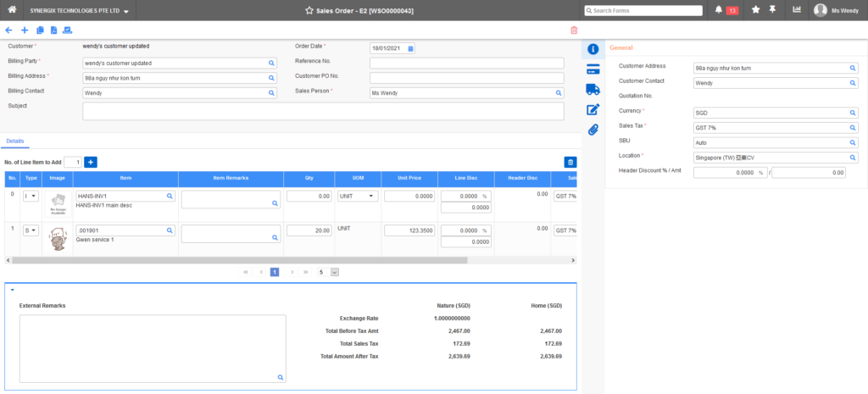Open the attachments paperclip side tab

coord(593,130)
